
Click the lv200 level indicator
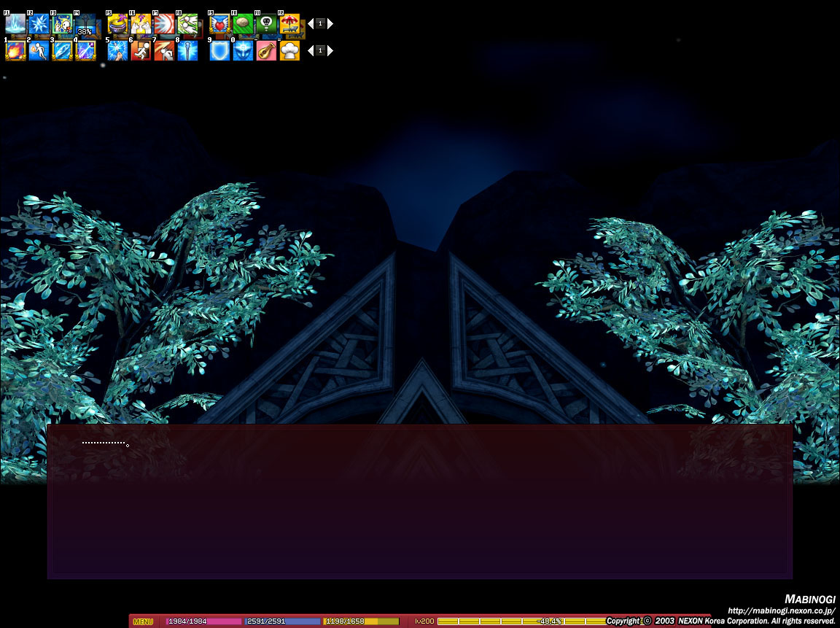424,621
